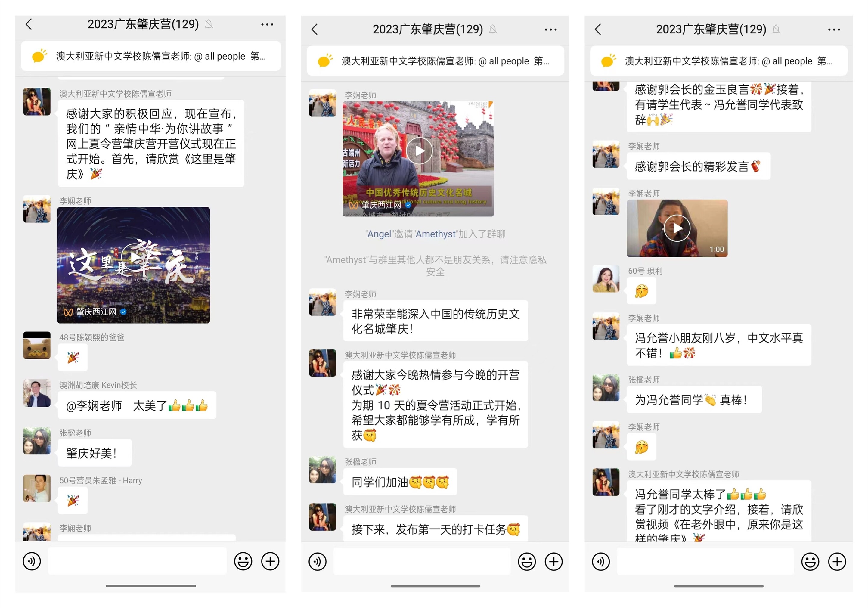Open pinned announcement banner in left screen

(150, 56)
